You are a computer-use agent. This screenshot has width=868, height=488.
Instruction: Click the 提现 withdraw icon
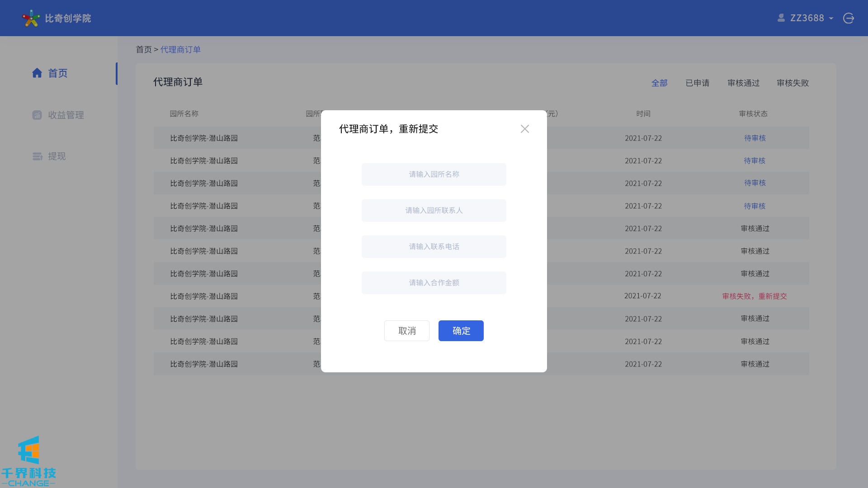pyautogui.click(x=38, y=156)
